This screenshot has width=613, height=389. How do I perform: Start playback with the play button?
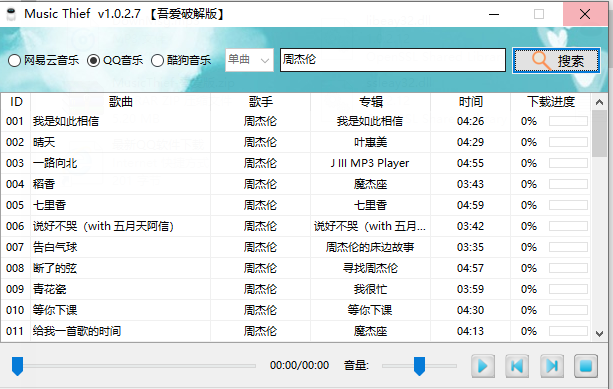pyautogui.click(x=483, y=366)
